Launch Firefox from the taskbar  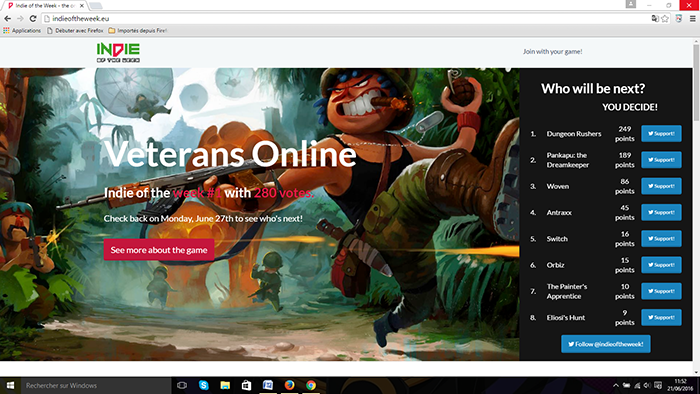coord(289,385)
